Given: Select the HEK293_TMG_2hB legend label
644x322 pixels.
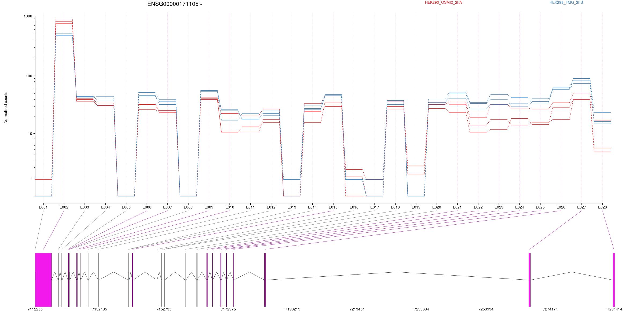Looking at the screenshot, I should coord(566,2).
